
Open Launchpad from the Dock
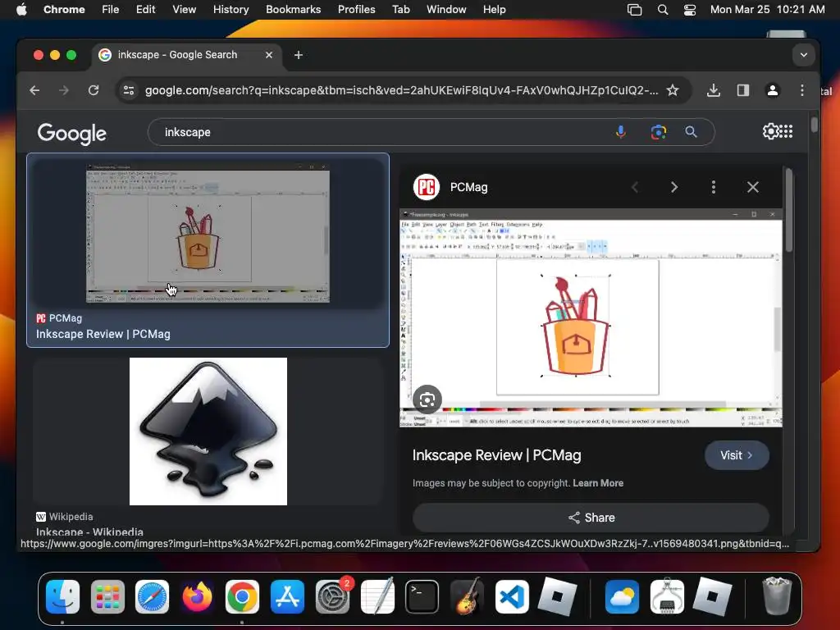[x=107, y=596]
